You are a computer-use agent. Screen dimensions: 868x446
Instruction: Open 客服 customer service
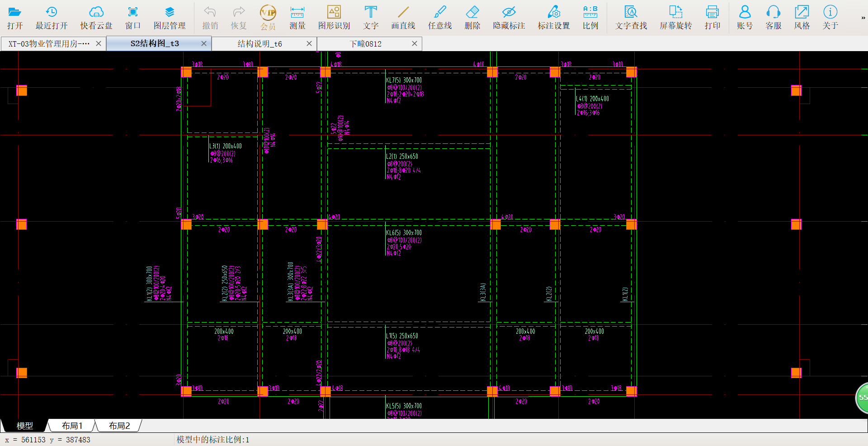pos(774,18)
